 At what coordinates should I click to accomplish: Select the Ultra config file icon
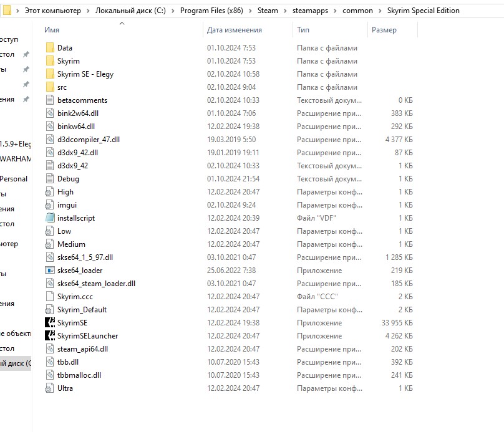pyautogui.click(x=49, y=388)
